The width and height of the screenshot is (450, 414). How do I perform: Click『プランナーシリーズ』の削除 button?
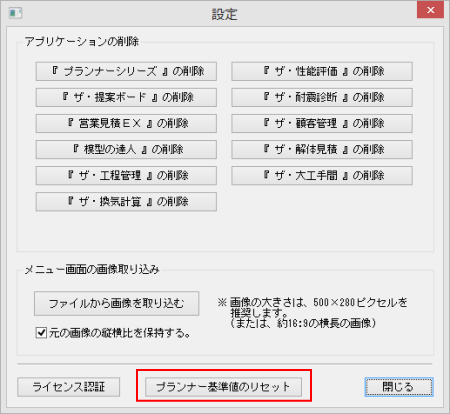126,71
